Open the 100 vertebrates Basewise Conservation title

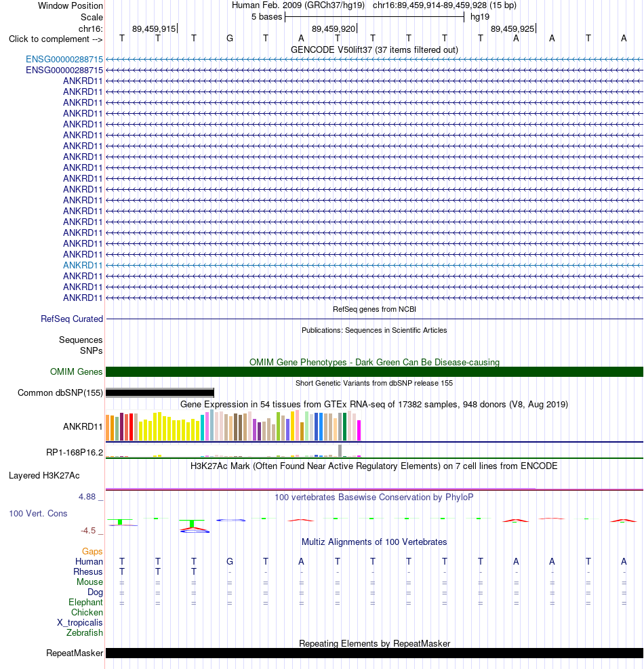click(x=374, y=497)
